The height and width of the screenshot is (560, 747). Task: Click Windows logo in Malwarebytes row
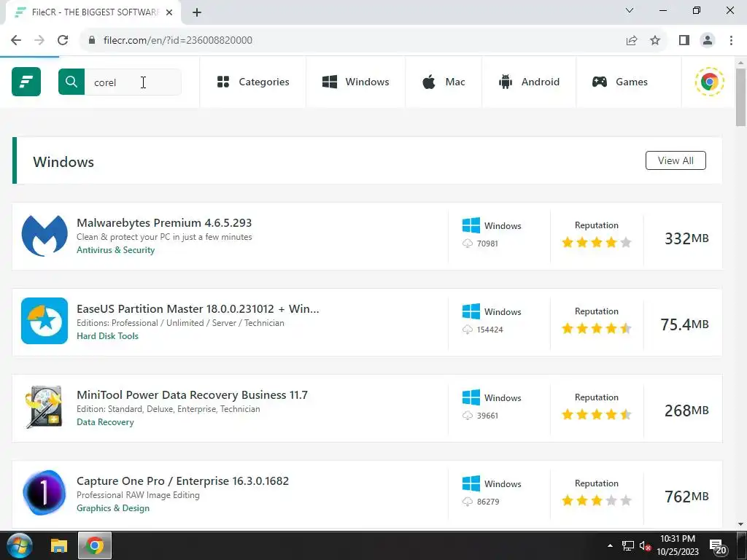point(471,225)
